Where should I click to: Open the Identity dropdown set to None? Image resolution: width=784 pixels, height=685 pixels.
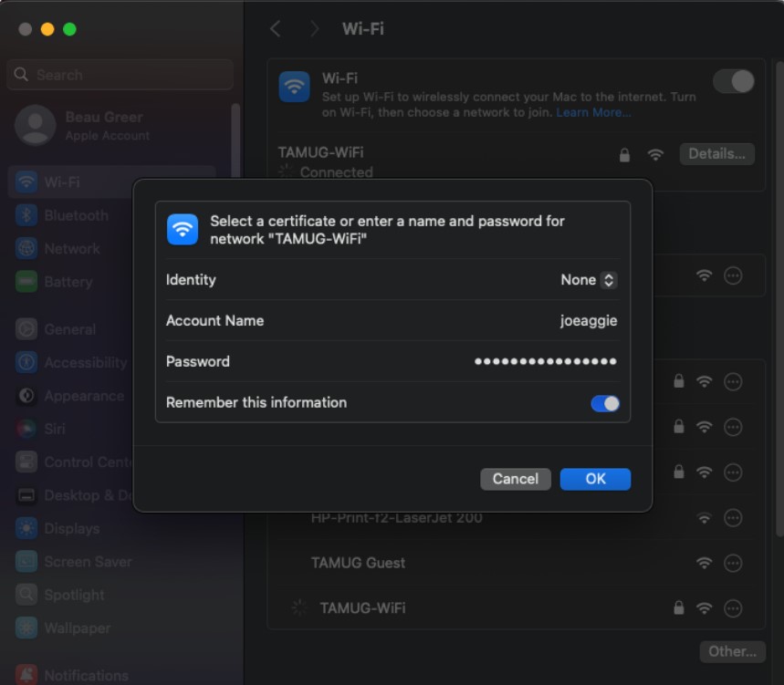coord(589,280)
